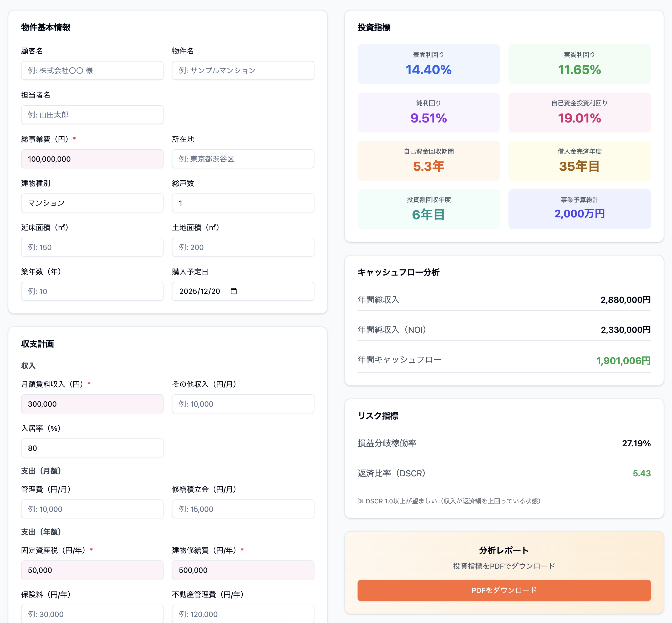Click the 顧客名 input field
Image resolution: width=672 pixels, height=623 pixels.
pyautogui.click(x=92, y=70)
